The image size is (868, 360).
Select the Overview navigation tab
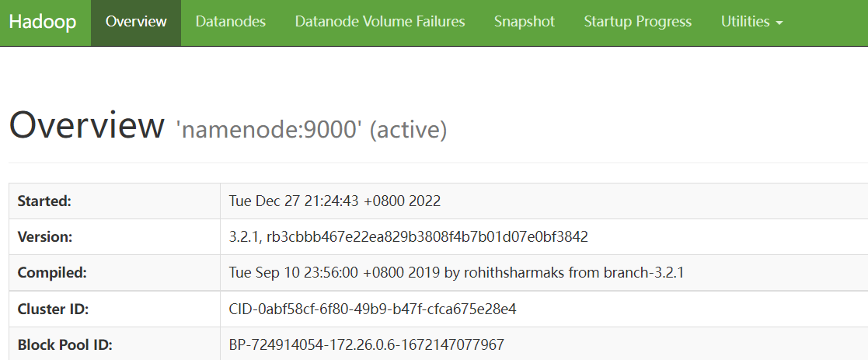pos(136,22)
